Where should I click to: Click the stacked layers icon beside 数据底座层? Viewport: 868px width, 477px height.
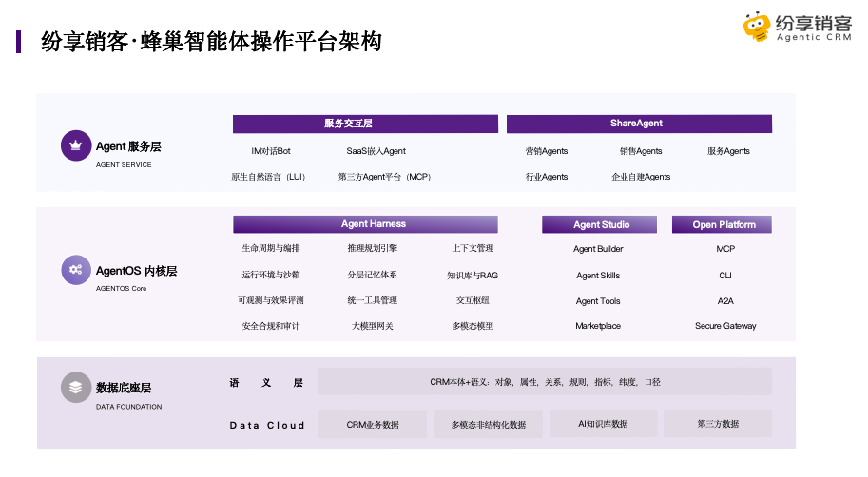click(x=76, y=388)
